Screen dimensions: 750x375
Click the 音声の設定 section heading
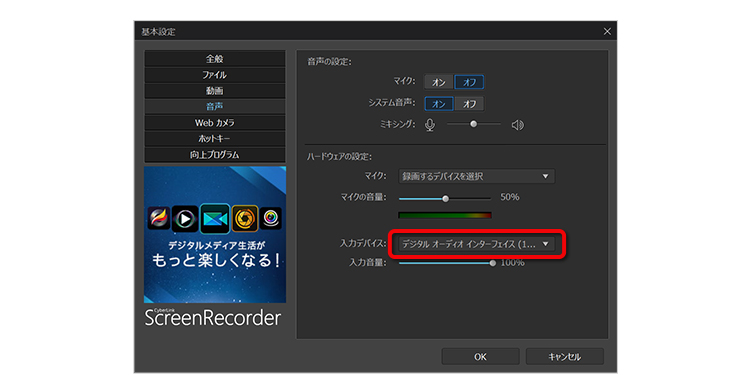pyautogui.click(x=330, y=62)
